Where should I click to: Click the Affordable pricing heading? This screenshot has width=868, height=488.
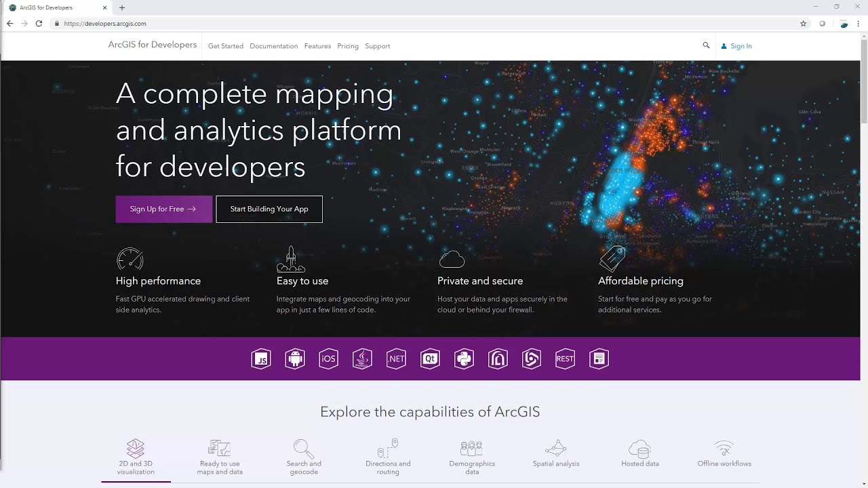(x=641, y=281)
